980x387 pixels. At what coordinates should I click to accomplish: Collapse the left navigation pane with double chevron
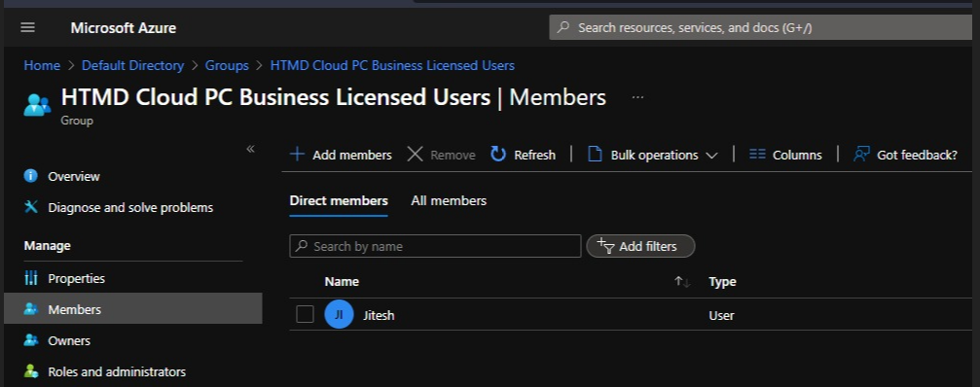[251, 149]
